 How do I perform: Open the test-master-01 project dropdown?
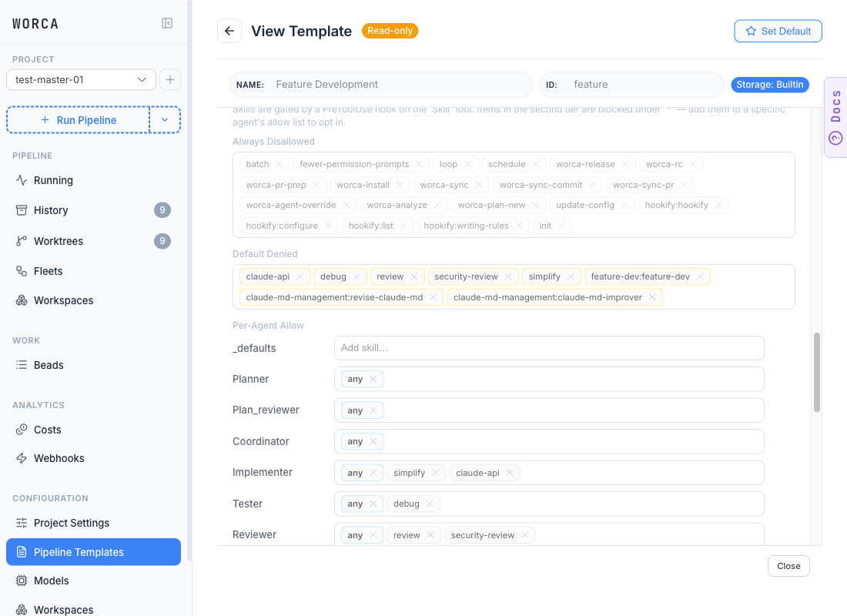point(81,80)
